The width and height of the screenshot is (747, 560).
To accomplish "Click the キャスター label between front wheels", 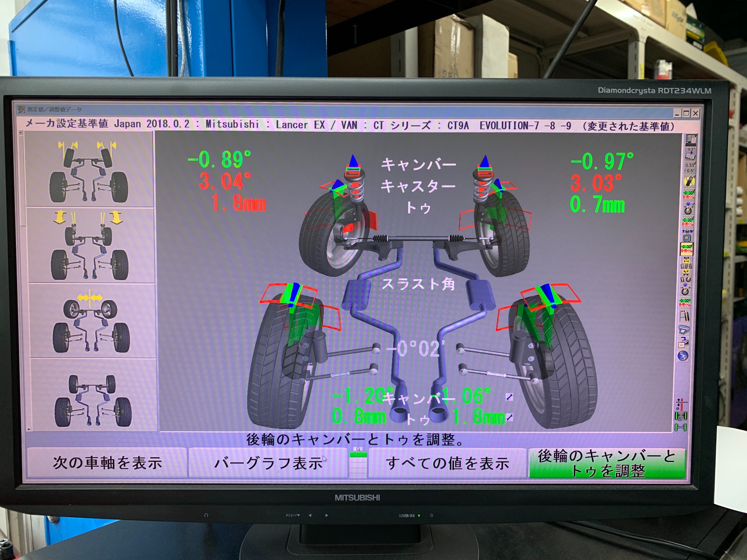I will coord(418,186).
